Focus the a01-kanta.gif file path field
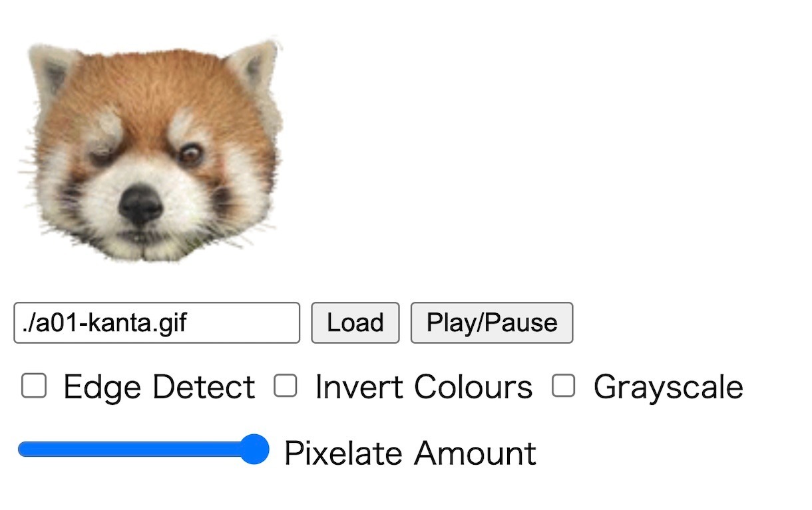812x510 pixels. tap(156, 323)
